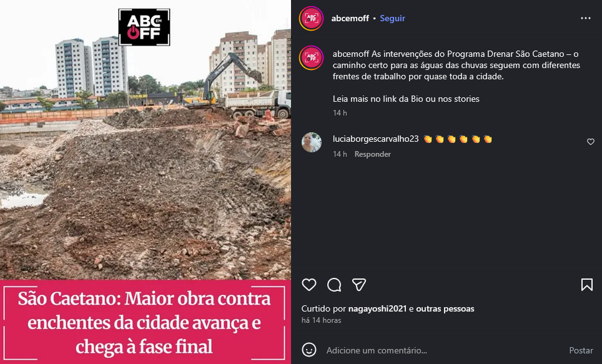Open the abcemoff avatar beside the caption
Viewport: 602px width, 364px height.
(x=312, y=57)
